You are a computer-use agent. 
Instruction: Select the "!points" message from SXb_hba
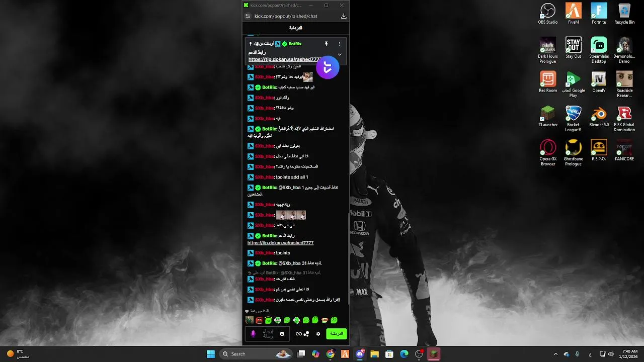coord(283,253)
